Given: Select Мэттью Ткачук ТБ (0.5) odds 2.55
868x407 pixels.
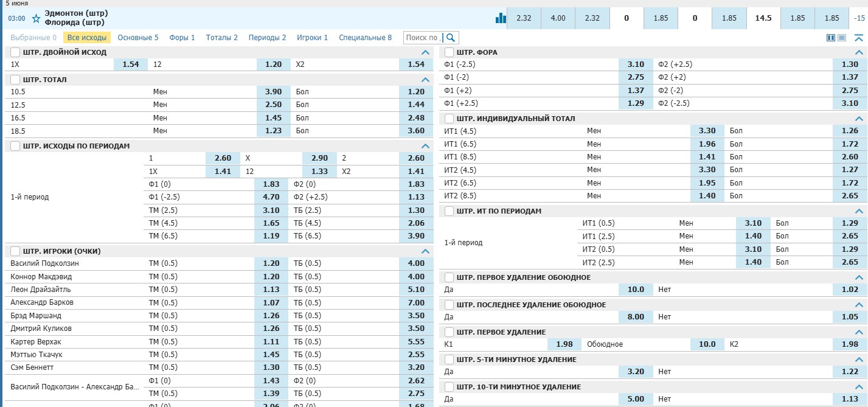Looking at the screenshot, I should pyautogui.click(x=416, y=354).
